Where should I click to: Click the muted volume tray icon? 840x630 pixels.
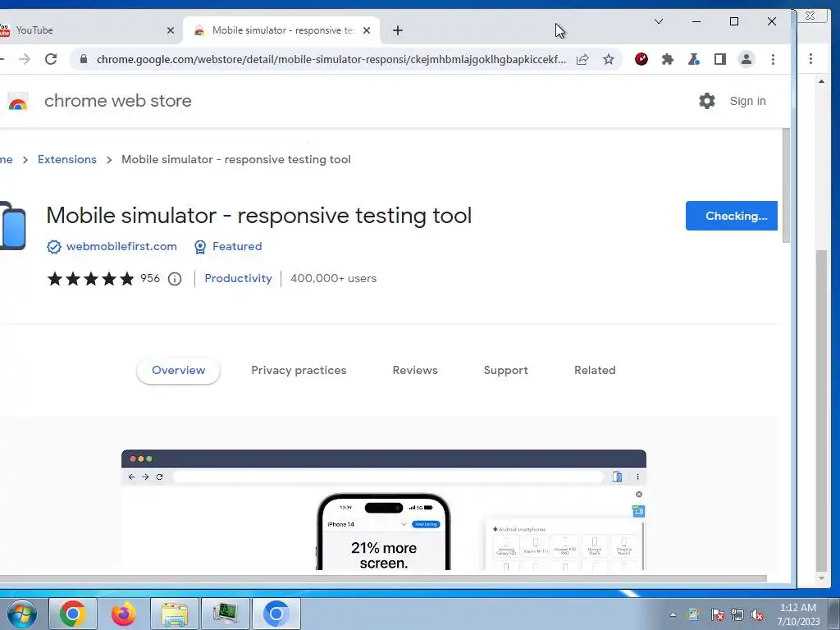pyautogui.click(x=757, y=615)
